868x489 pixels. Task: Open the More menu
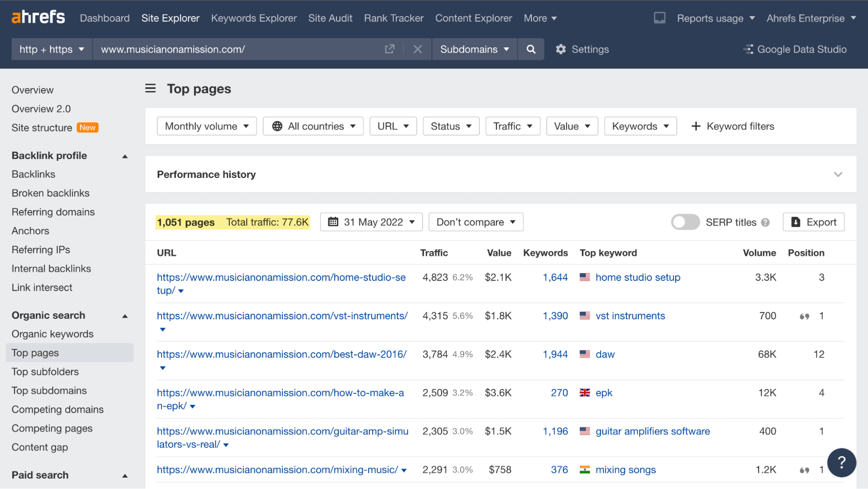(540, 18)
